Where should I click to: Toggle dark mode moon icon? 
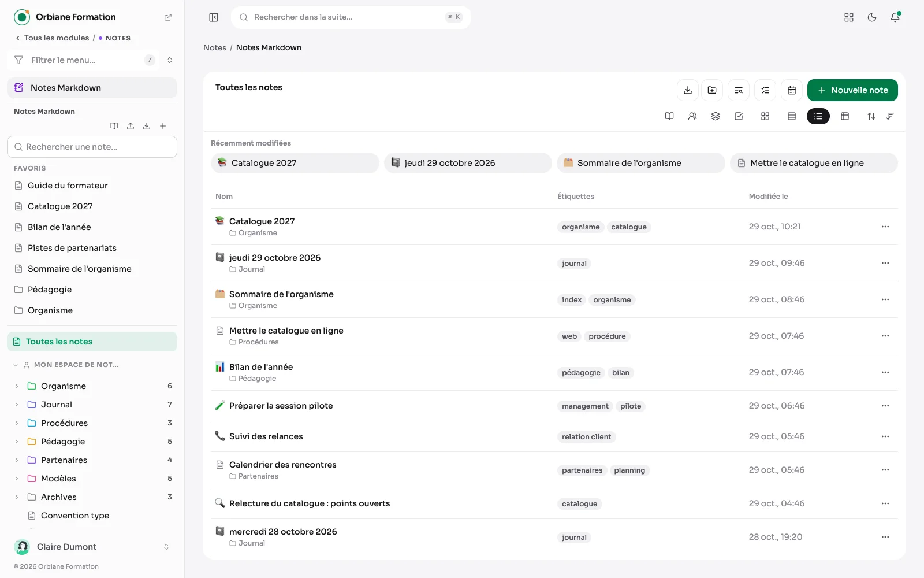pyautogui.click(x=872, y=17)
